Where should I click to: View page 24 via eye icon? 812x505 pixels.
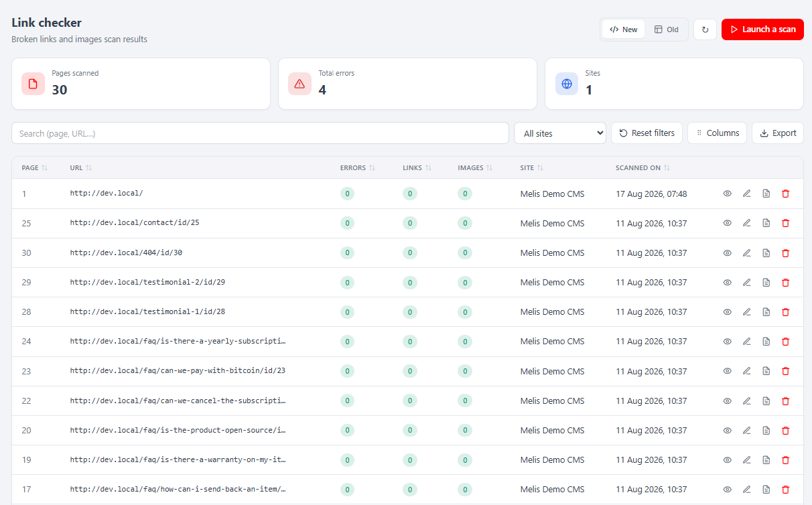point(727,342)
